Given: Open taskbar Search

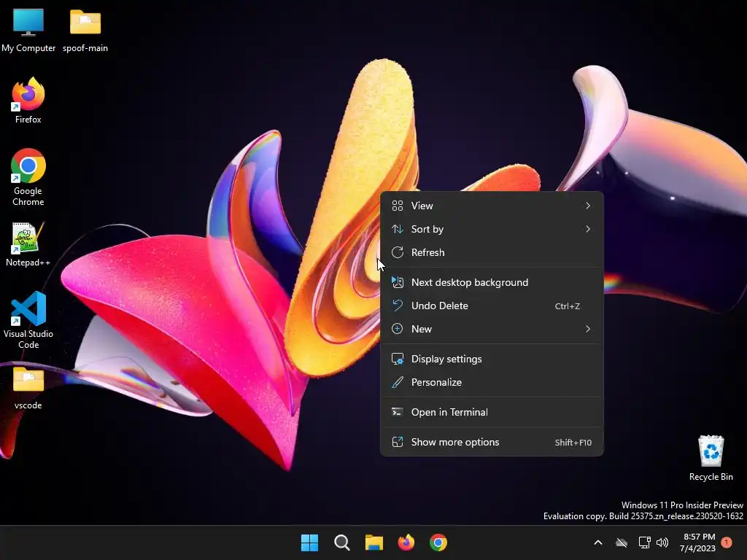Looking at the screenshot, I should coord(341,542).
